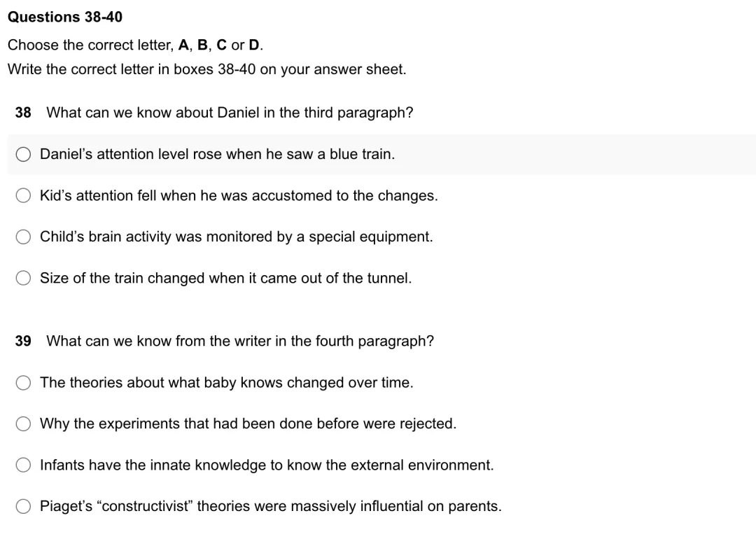Click answer text 'Child's brain activity was monitored'
The image size is (756, 539).
[237, 237]
